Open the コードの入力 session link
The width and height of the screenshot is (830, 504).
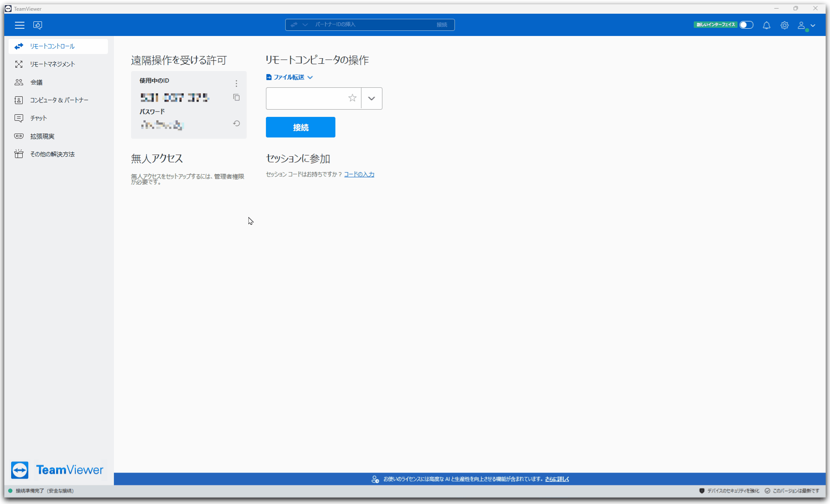coord(359,174)
